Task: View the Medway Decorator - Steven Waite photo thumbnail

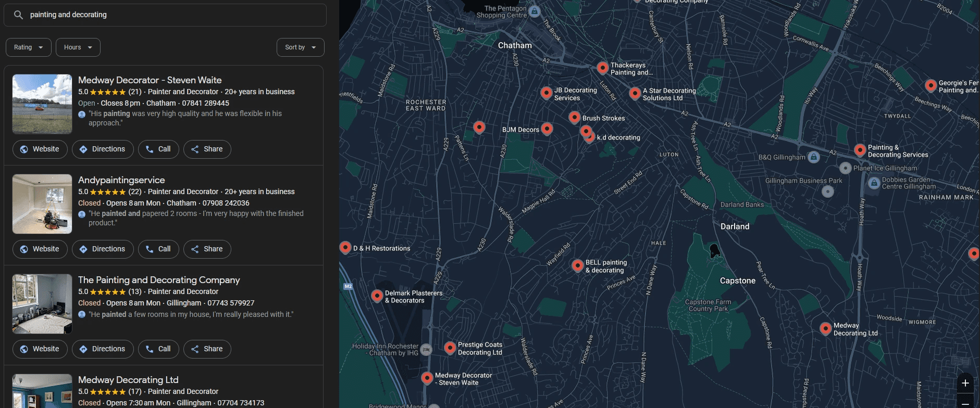Action: (42, 104)
